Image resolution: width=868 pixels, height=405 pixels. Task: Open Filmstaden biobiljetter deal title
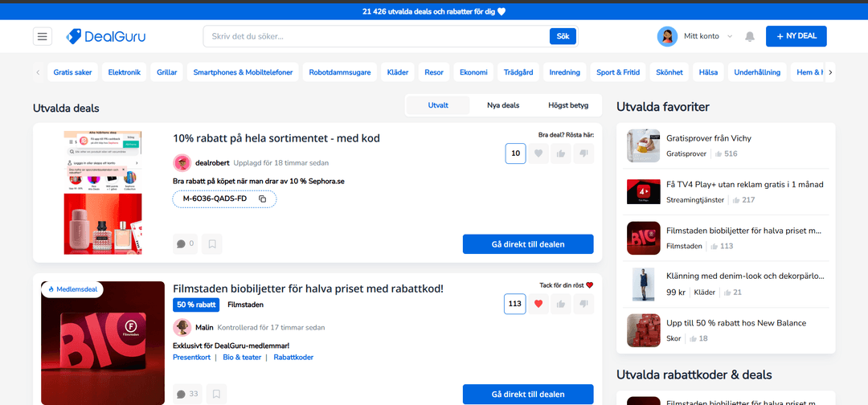(309, 288)
